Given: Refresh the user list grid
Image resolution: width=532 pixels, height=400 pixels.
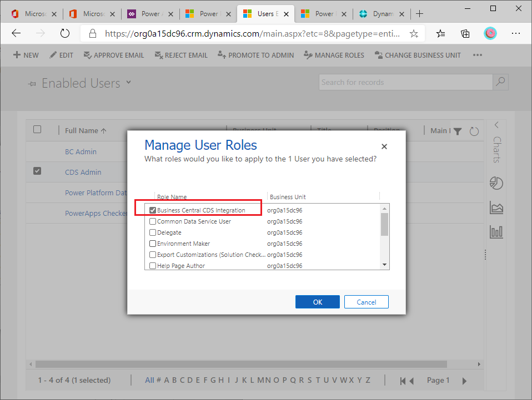Looking at the screenshot, I should tap(474, 131).
